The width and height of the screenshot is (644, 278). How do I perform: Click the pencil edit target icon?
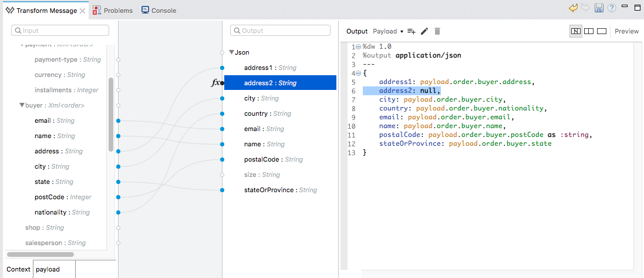point(424,31)
